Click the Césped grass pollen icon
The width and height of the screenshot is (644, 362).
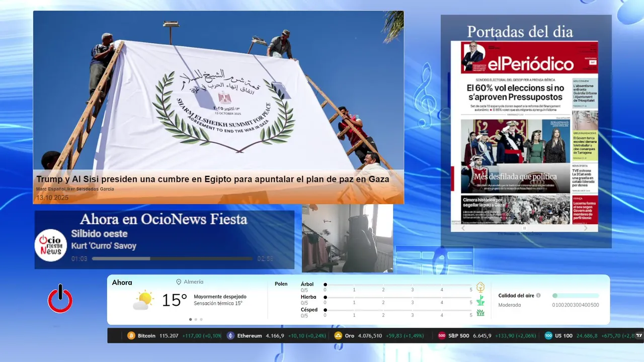[x=480, y=313]
